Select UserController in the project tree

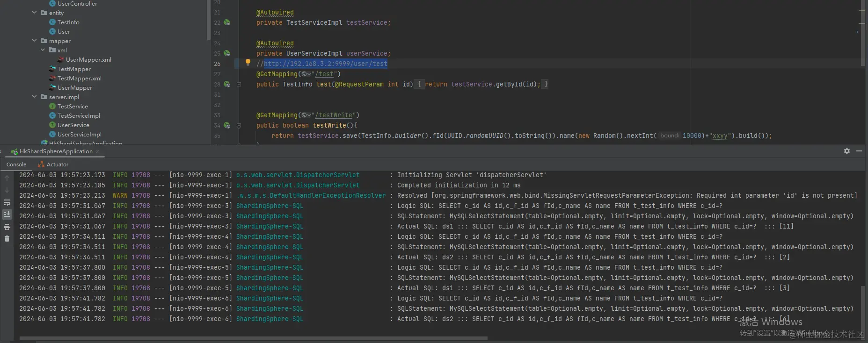pyautogui.click(x=77, y=4)
